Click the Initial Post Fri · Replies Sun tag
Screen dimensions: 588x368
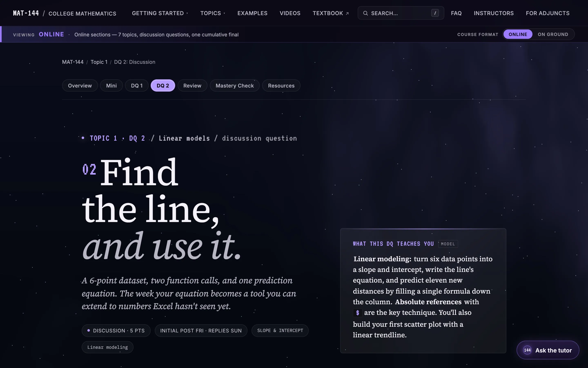tap(201, 331)
